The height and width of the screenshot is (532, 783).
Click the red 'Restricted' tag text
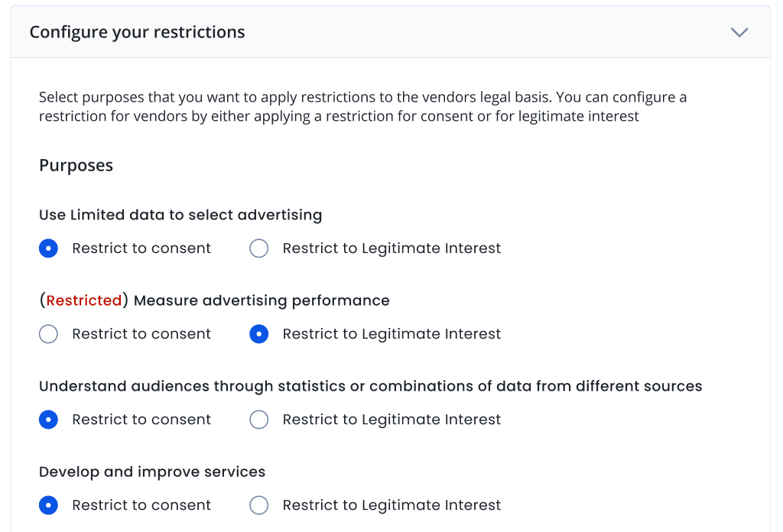pyautogui.click(x=84, y=300)
